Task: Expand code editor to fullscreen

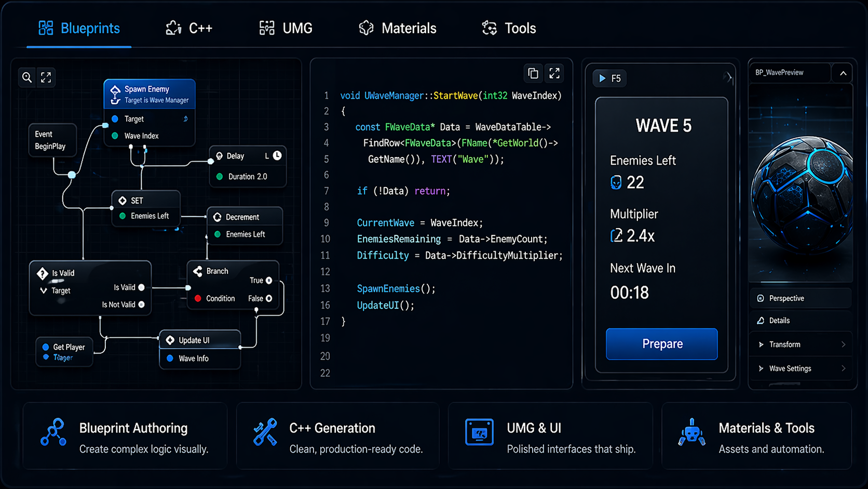Action: coord(554,73)
